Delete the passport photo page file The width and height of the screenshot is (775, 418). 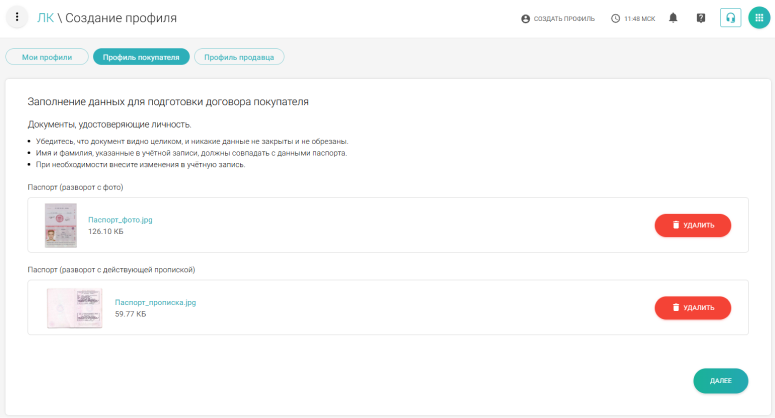coord(692,225)
